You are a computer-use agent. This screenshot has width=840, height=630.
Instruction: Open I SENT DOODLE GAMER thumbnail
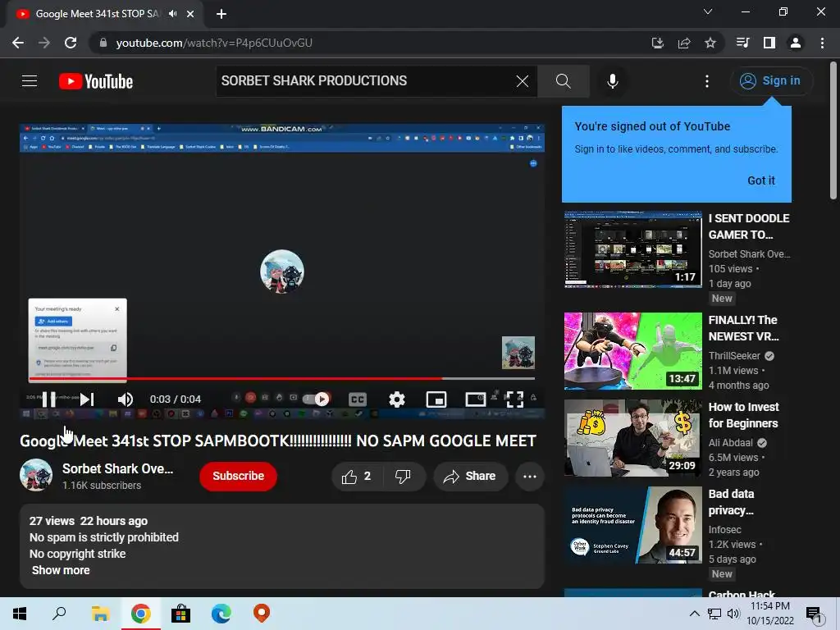[x=632, y=249]
